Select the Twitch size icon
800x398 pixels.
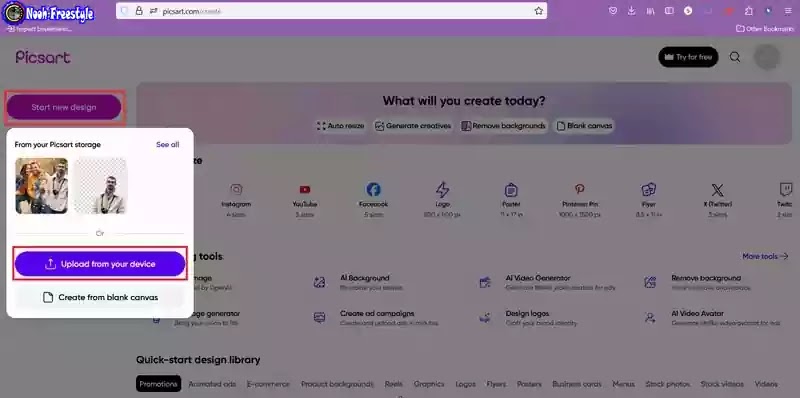pos(786,190)
